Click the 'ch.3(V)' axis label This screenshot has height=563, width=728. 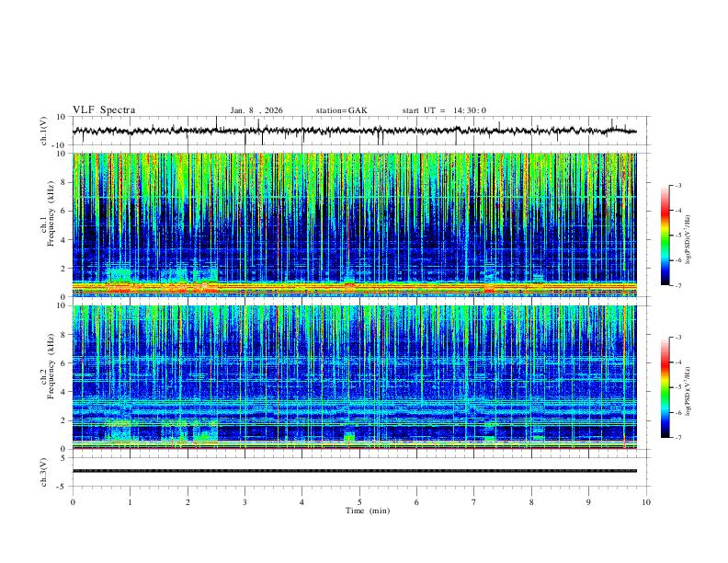(x=44, y=472)
